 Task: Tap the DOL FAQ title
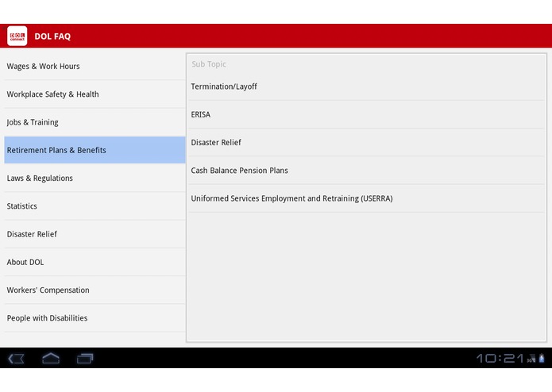[x=52, y=37]
